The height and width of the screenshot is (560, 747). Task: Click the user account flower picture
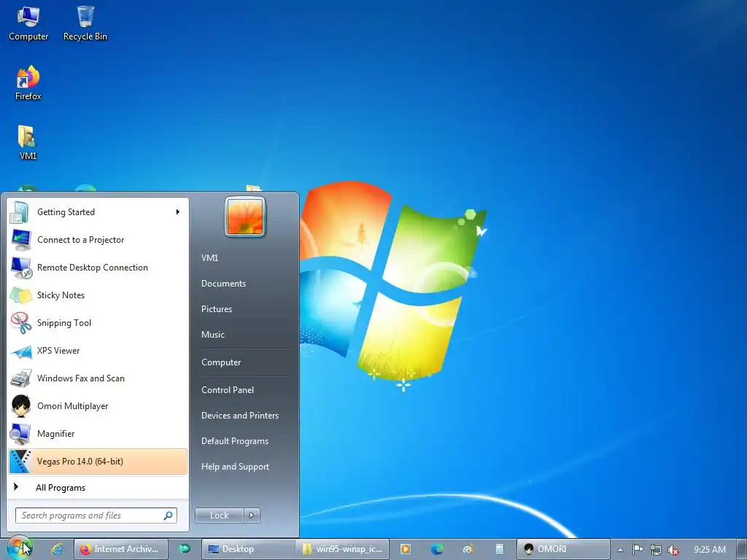tap(245, 217)
